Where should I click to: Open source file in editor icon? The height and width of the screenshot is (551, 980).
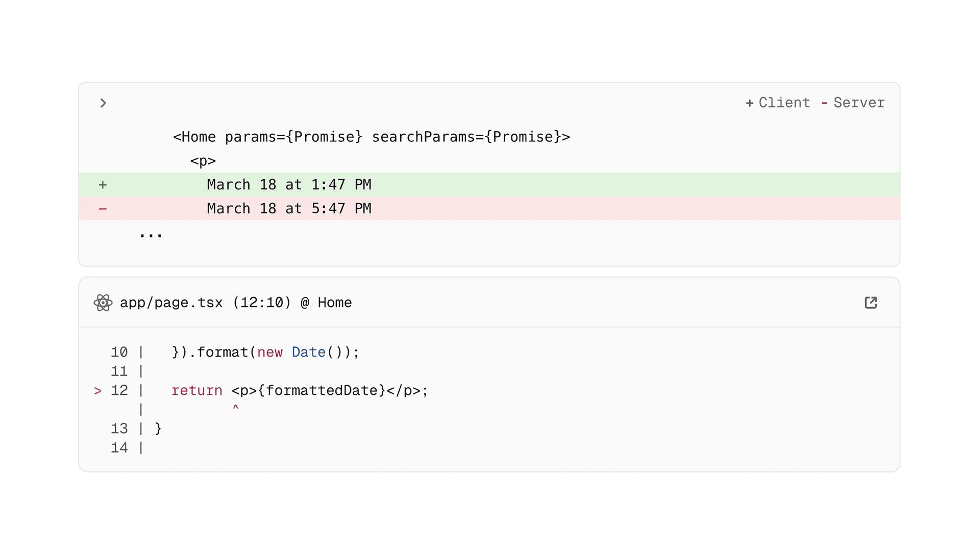click(871, 303)
